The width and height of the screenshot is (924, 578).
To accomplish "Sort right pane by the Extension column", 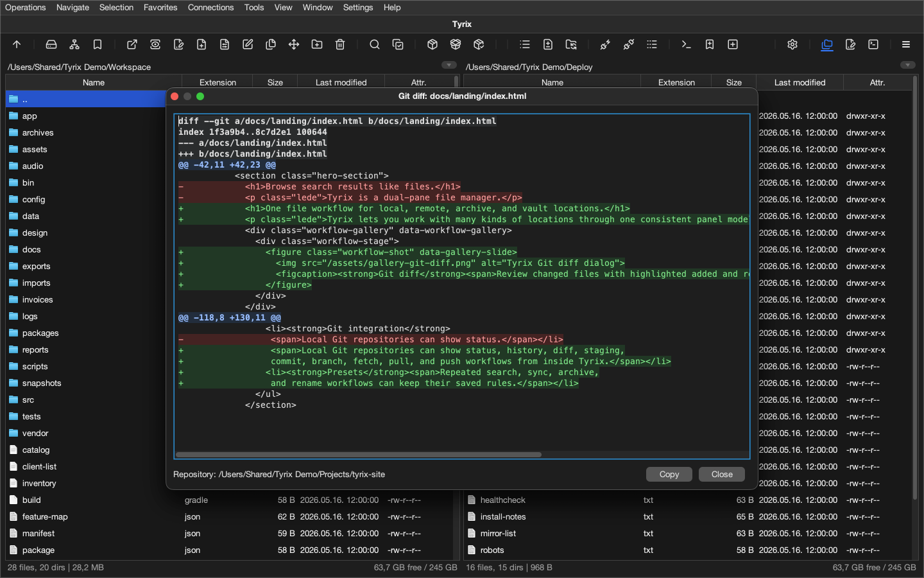I will [676, 82].
